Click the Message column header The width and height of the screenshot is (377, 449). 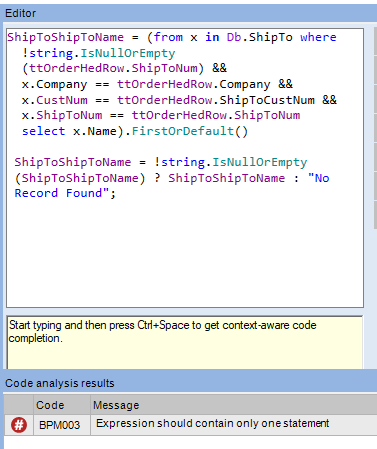pyautogui.click(x=234, y=405)
